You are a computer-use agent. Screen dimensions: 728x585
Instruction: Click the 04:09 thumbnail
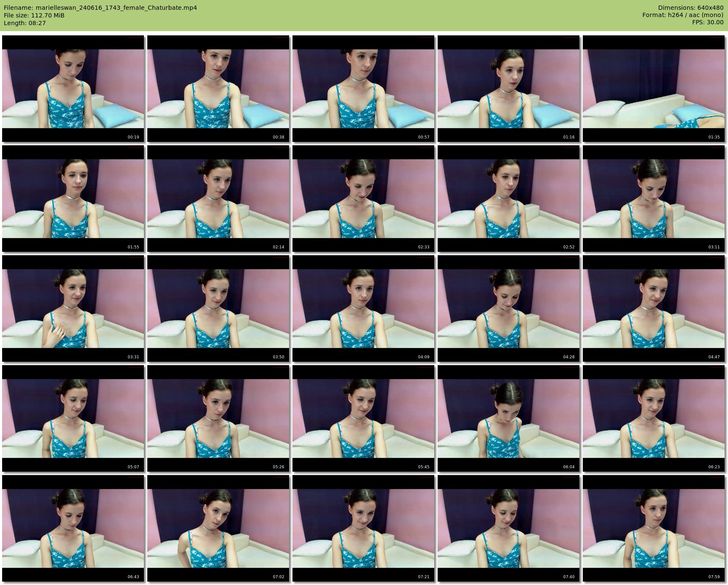(x=364, y=308)
